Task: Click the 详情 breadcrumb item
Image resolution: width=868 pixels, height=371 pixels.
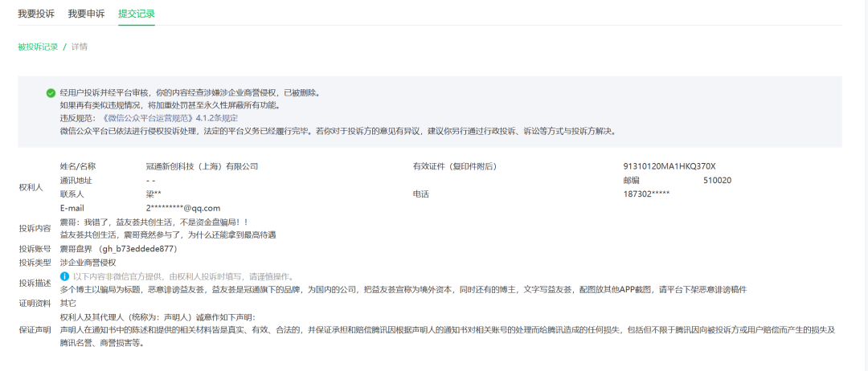Action: [80, 47]
